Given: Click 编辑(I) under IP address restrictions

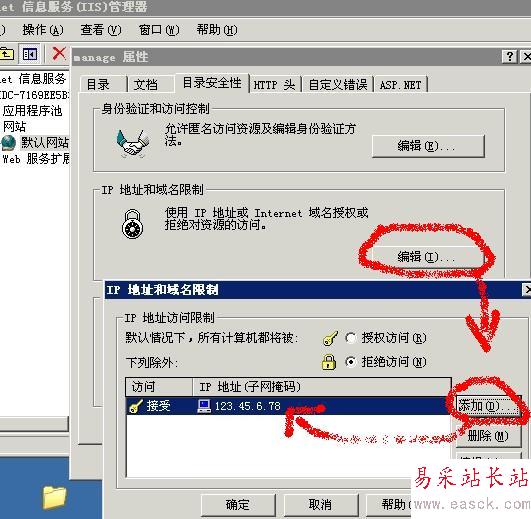Looking at the screenshot, I should coord(427,257).
